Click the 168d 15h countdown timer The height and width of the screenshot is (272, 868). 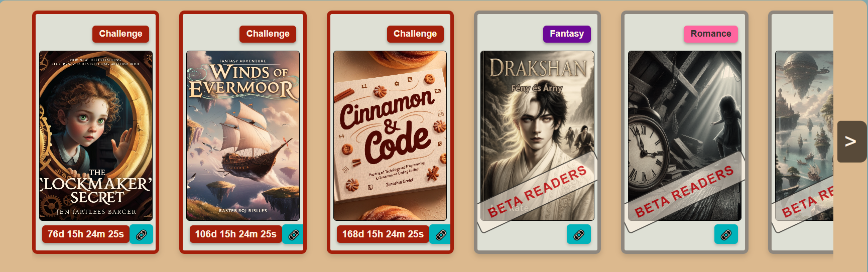pos(383,234)
